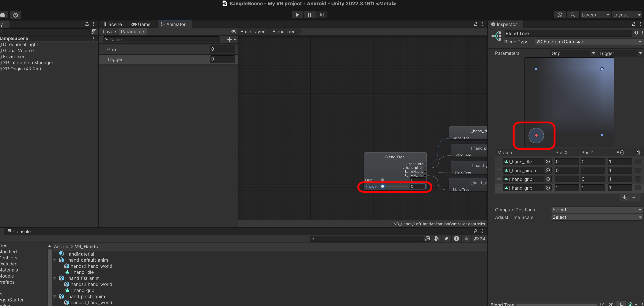The image size is (644, 306).
Task: Click error filter icon in Project toolbar
Action: (x=456, y=239)
